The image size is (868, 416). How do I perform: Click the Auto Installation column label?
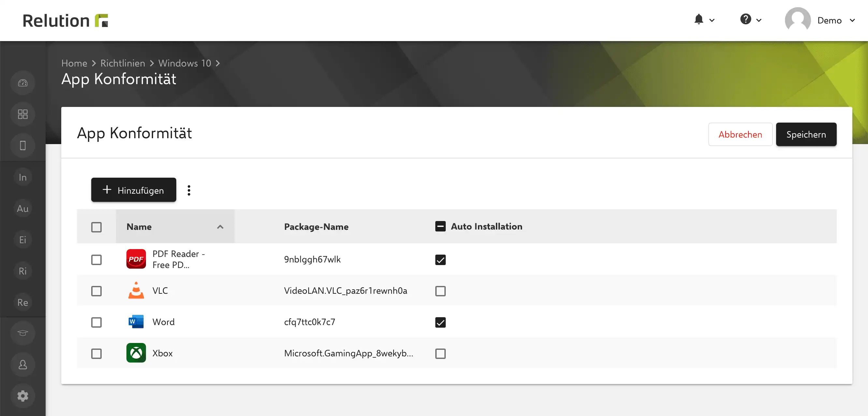tap(486, 227)
